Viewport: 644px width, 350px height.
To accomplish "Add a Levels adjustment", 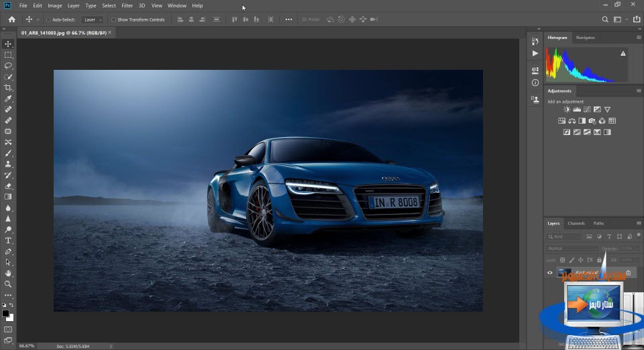I will coord(577,110).
